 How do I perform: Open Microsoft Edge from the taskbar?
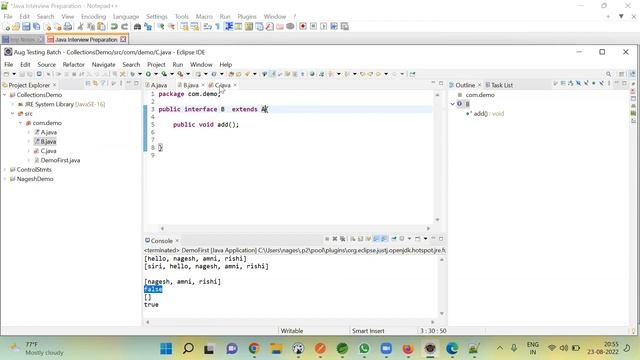pos(452,349)
